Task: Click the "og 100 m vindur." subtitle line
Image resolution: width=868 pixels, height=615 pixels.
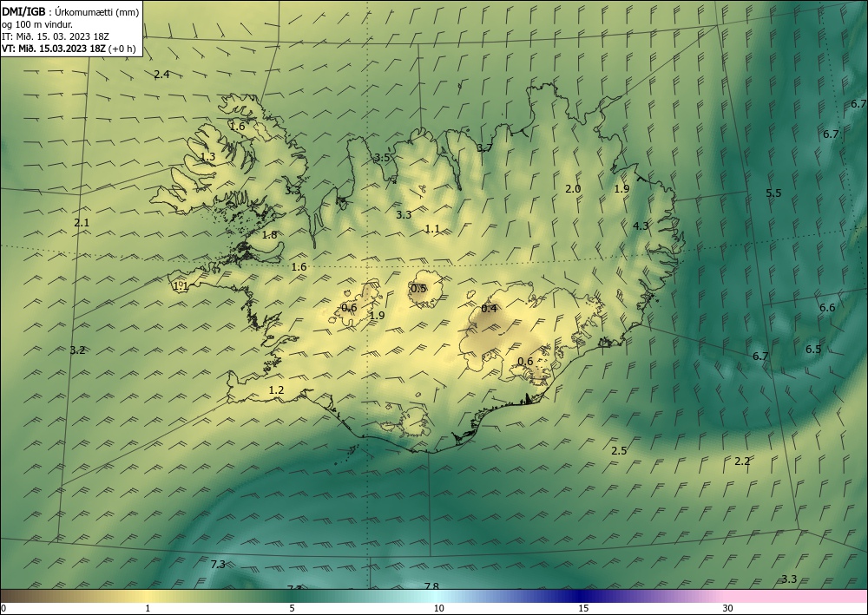Action: (37, 24)
